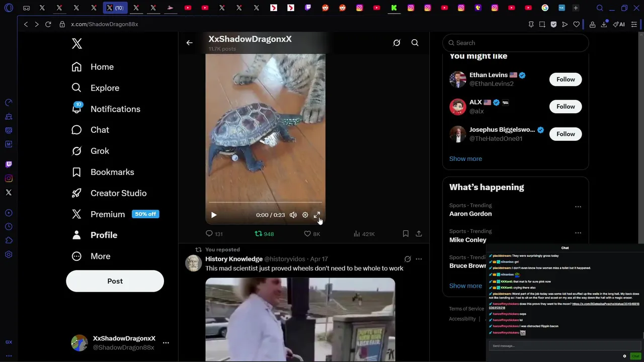Open Settings gear in Opera sidebar
Screen dimensions: 644x362
tap(9, 255)
